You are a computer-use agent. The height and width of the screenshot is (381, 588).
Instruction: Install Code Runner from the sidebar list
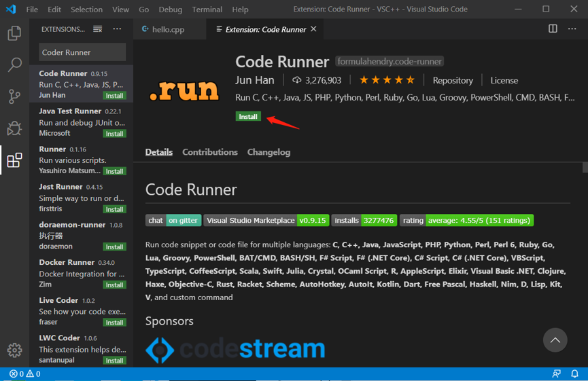click(x=114, y=96)
